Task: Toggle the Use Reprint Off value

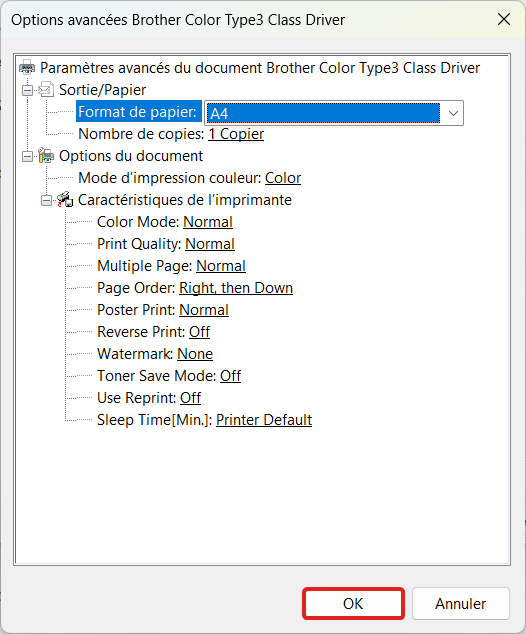Action: 190,398
